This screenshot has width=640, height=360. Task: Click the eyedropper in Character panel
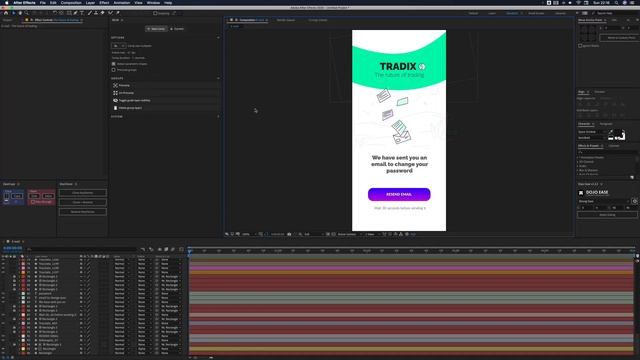click(611, 132)
